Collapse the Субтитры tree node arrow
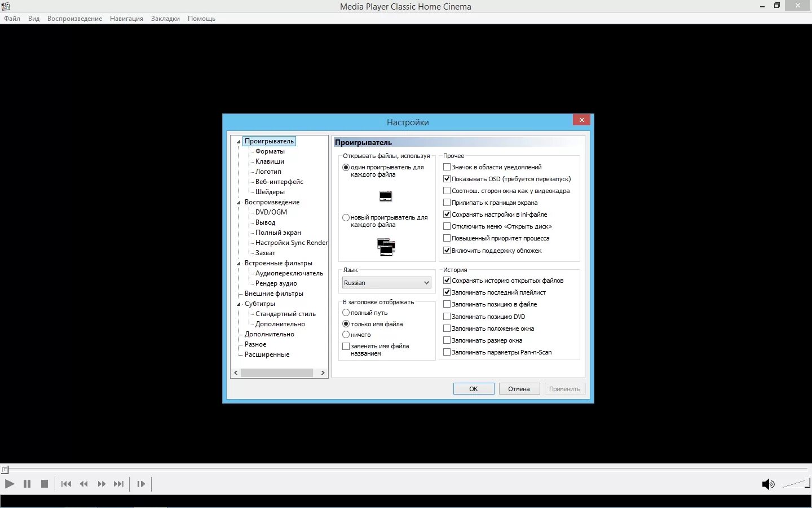This screenshot has height=508, width=812. point(239,304)
